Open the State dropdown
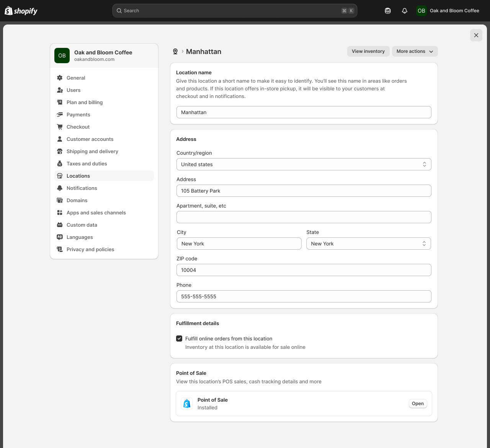 point(369,244)
